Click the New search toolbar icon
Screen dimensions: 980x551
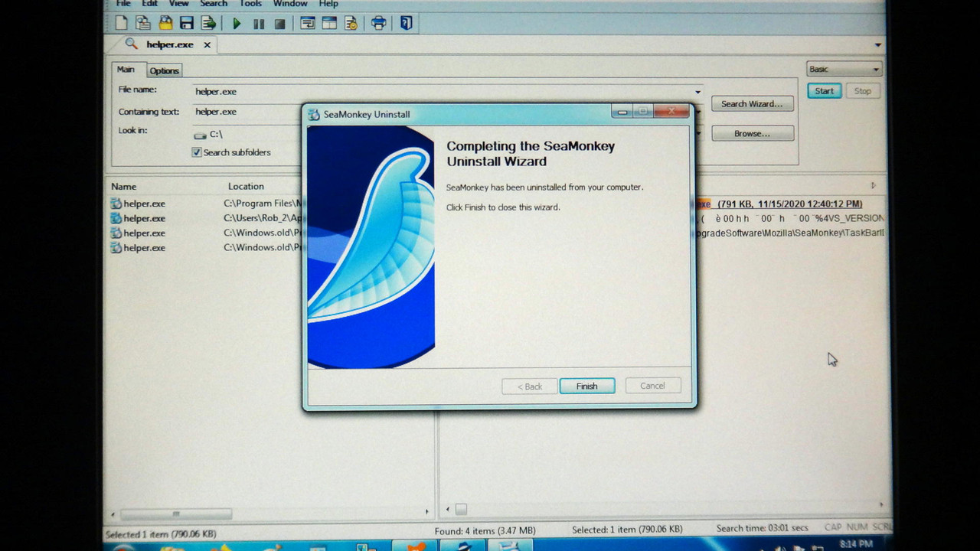pyautogui.click(x=121, y=23)
